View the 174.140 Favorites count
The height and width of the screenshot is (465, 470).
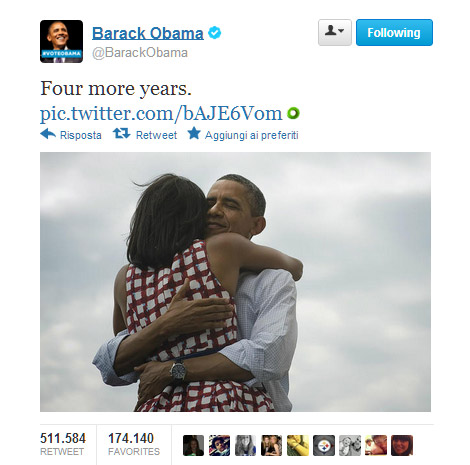[x=134, y=444]
